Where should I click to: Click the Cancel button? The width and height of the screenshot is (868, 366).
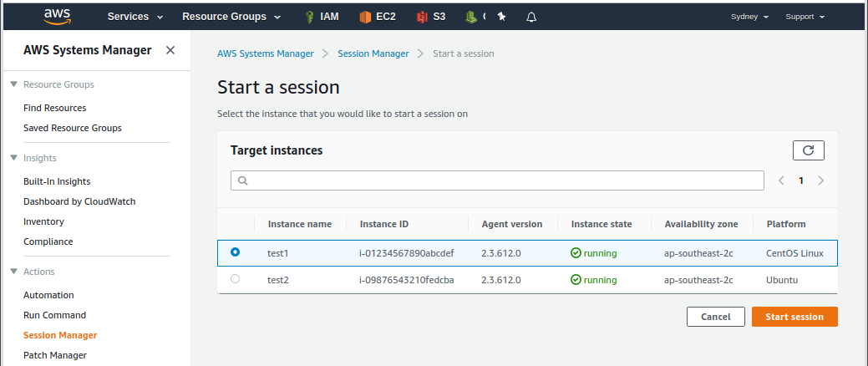tap(716, 317)
